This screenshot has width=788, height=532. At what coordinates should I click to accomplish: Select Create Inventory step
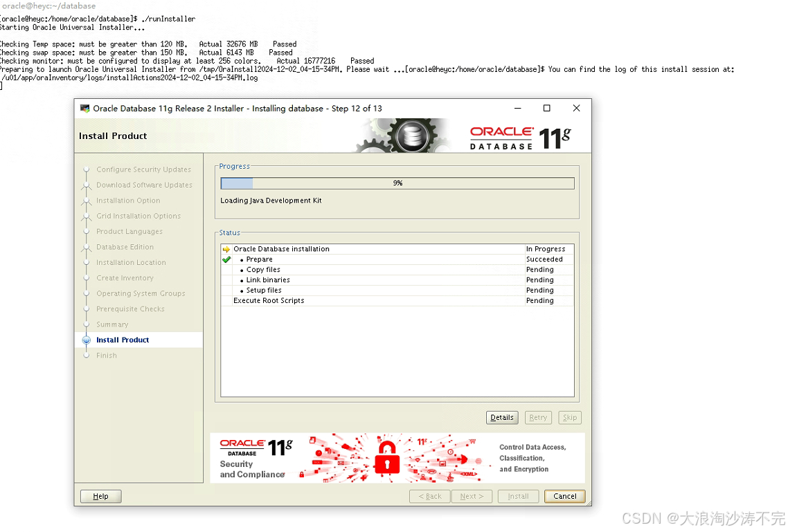click(125, 279)
